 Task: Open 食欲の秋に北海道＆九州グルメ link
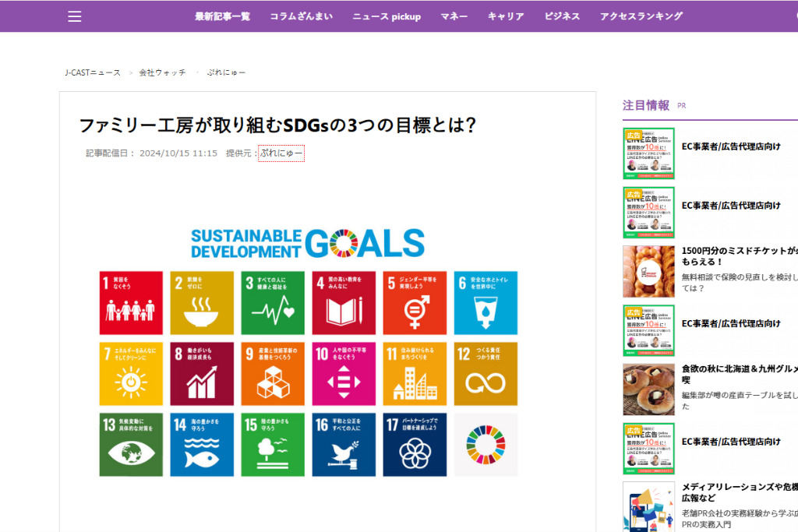[740, 374]
